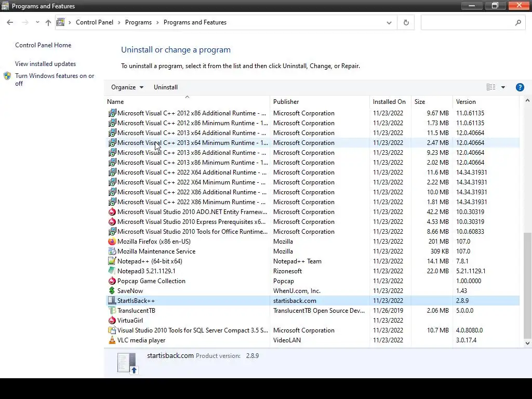Open Turn Windows features on or off

55,79
